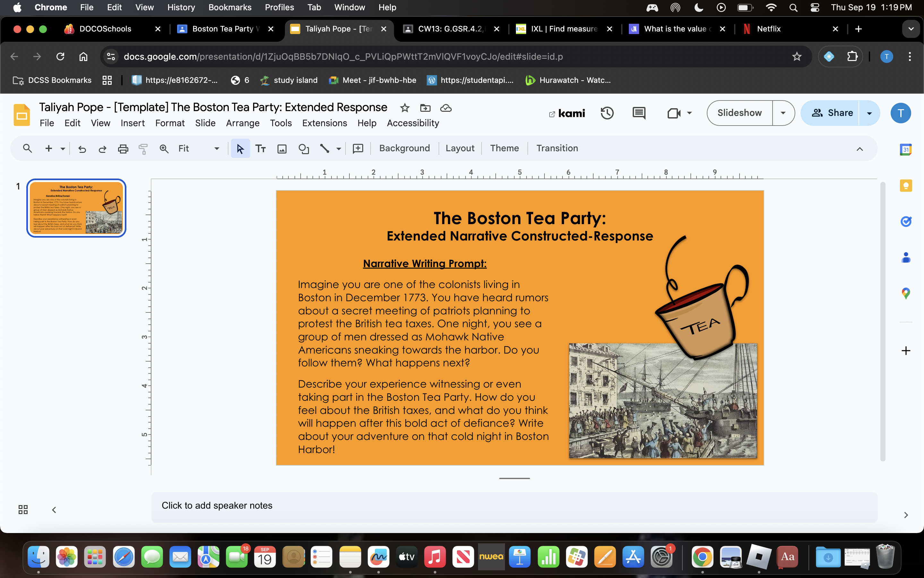
Task: Get add-ons with plus icon
Action: coord(906,351)
